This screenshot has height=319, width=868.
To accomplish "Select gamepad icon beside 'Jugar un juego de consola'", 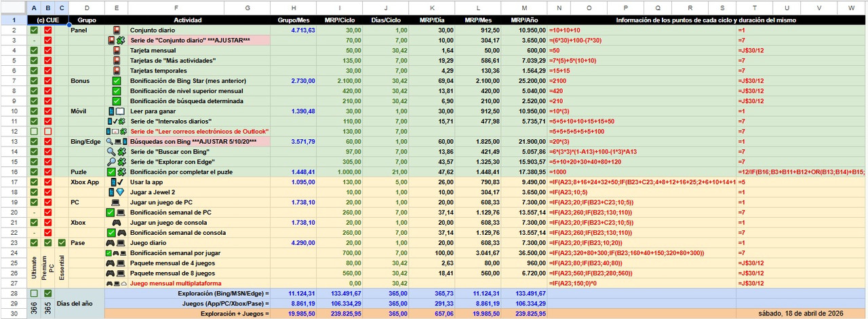I will [117, 223].
